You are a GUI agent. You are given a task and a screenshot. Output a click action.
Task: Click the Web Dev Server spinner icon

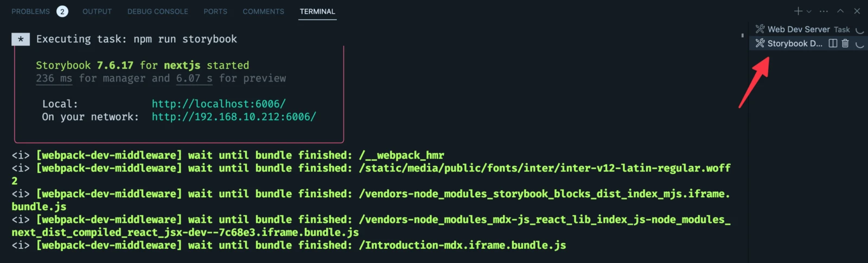(859, 30)
